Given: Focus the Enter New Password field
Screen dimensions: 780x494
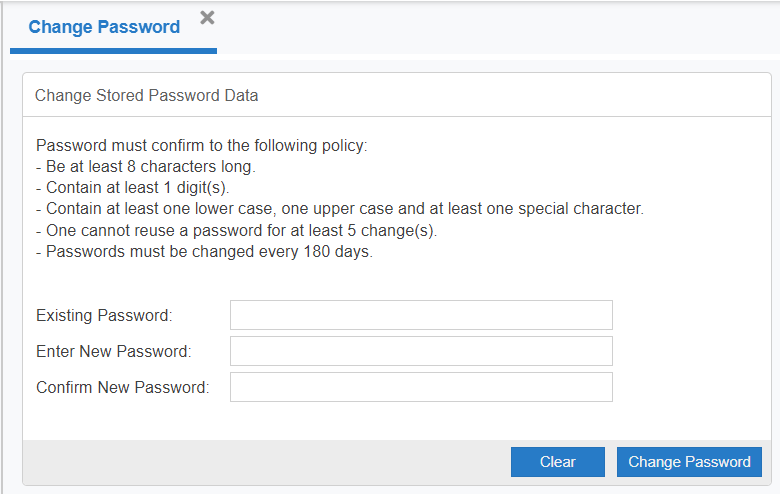Looking at the screenshot, I should click(x=421, y=351).
